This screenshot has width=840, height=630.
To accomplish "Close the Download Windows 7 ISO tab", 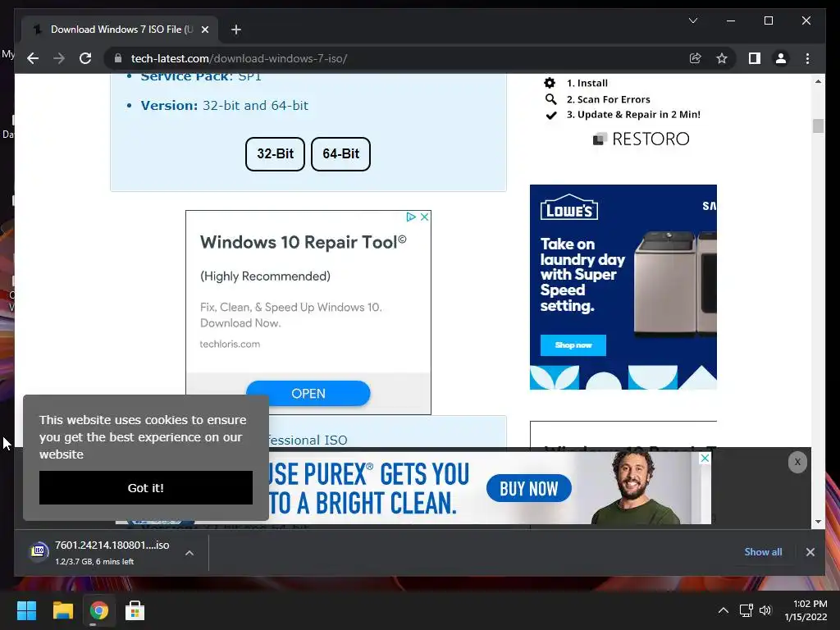I will pyautogui.click(x=204, y=30).
